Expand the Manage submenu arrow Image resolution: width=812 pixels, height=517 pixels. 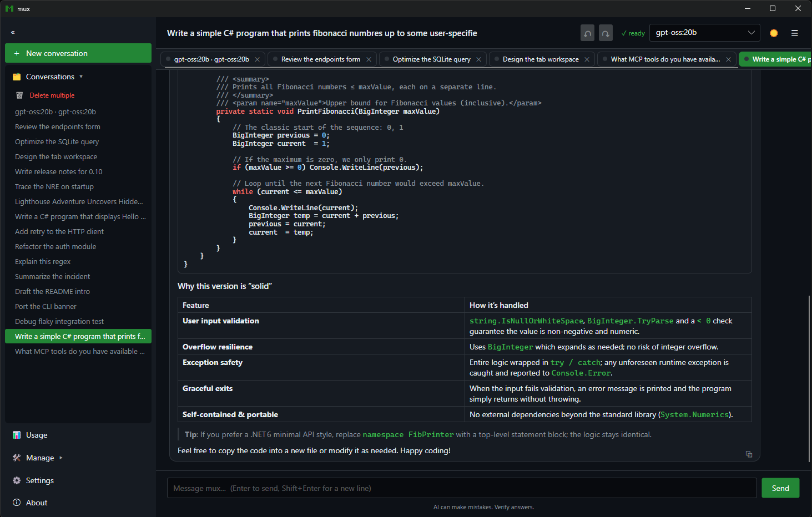(61, 458)
